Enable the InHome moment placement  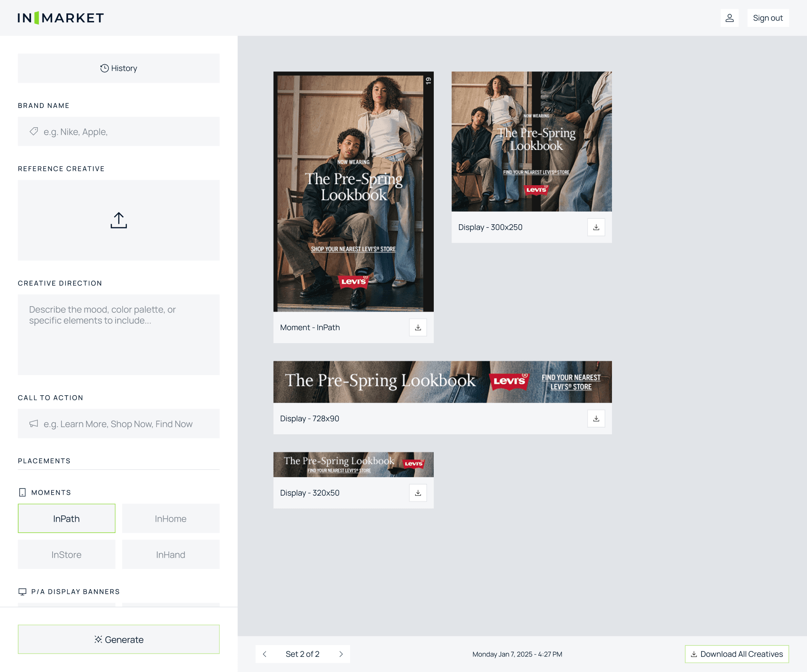pos(171,519)
